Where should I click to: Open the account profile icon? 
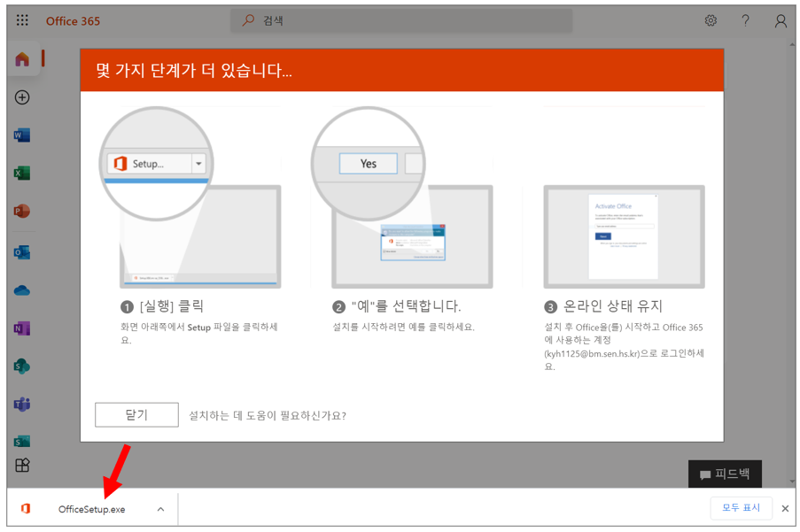781,21
